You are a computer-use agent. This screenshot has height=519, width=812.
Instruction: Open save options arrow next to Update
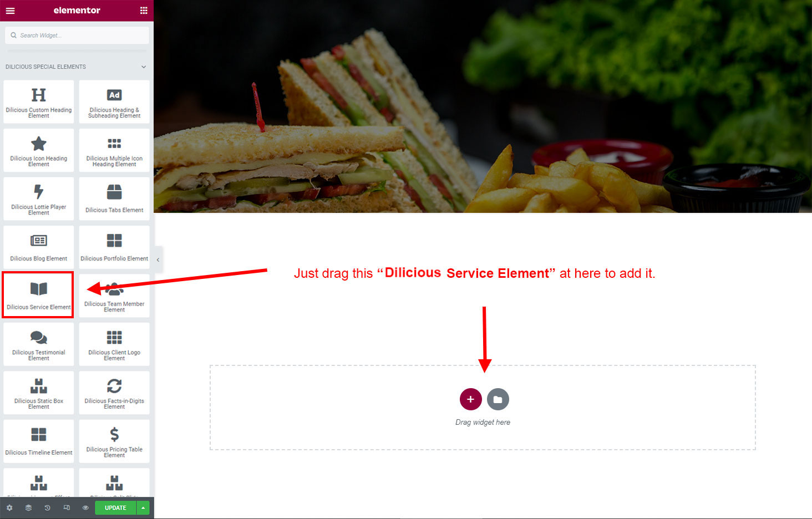pos(143,508)
